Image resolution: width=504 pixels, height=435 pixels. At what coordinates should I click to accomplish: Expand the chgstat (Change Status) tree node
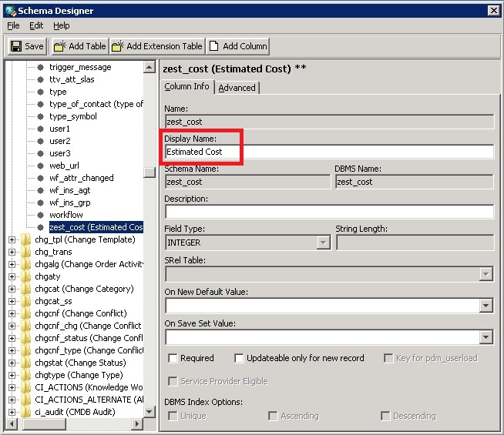(12, 363)
